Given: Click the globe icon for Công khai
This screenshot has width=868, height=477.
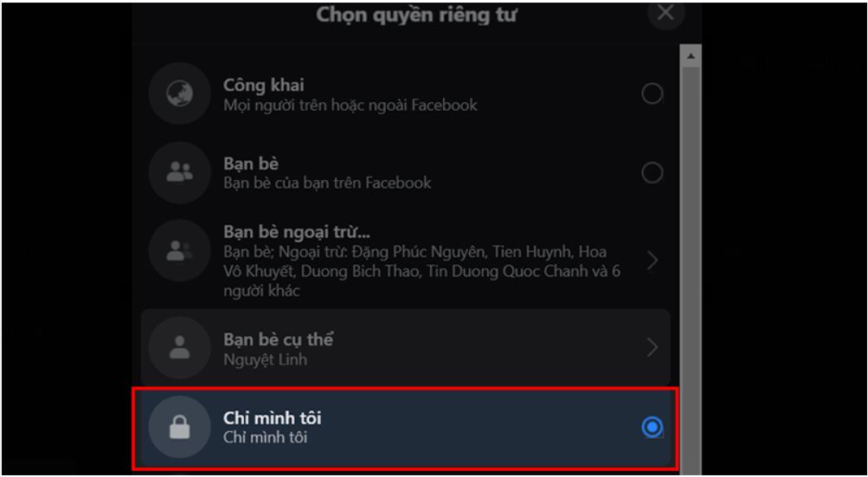Looking at the screenshot, I should (179, 93).
